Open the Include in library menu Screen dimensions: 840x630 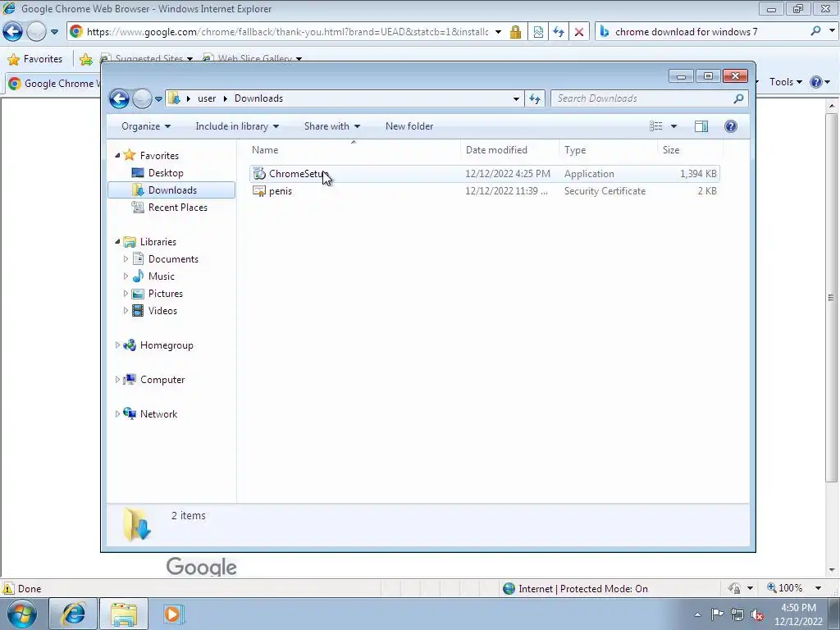click(237, 126)
